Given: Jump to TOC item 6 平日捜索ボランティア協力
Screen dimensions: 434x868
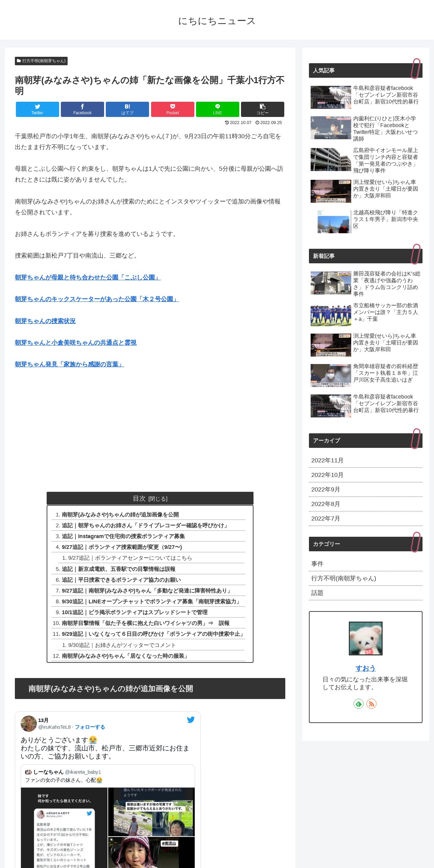Looking at the screenshot, I should [x=121, y=580].
